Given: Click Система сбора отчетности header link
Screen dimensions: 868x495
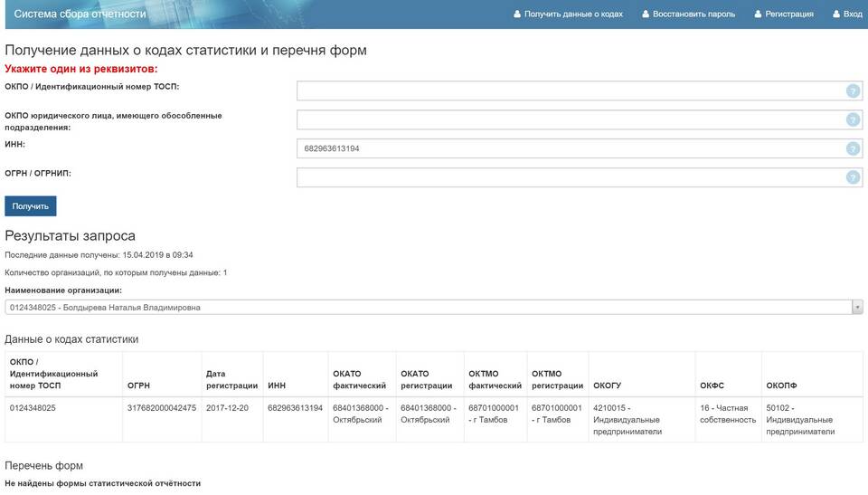Looking at the screenshot, I should click(x=80, y=14).
